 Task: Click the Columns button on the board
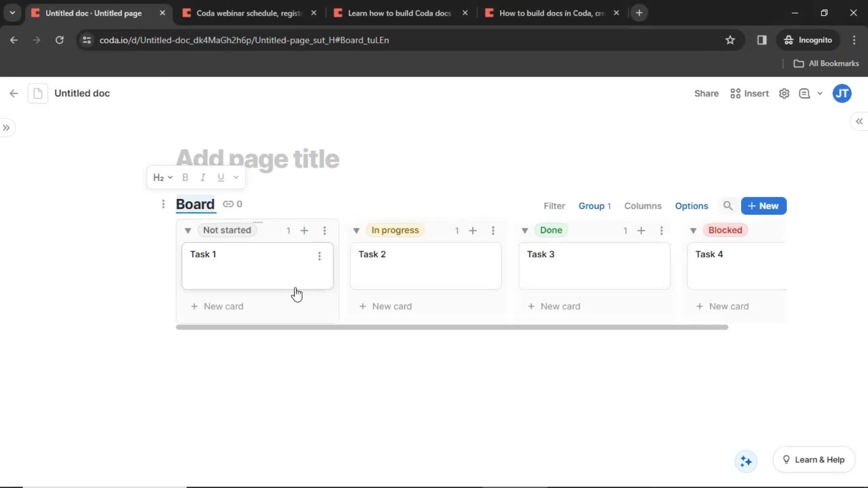(643, 206)
